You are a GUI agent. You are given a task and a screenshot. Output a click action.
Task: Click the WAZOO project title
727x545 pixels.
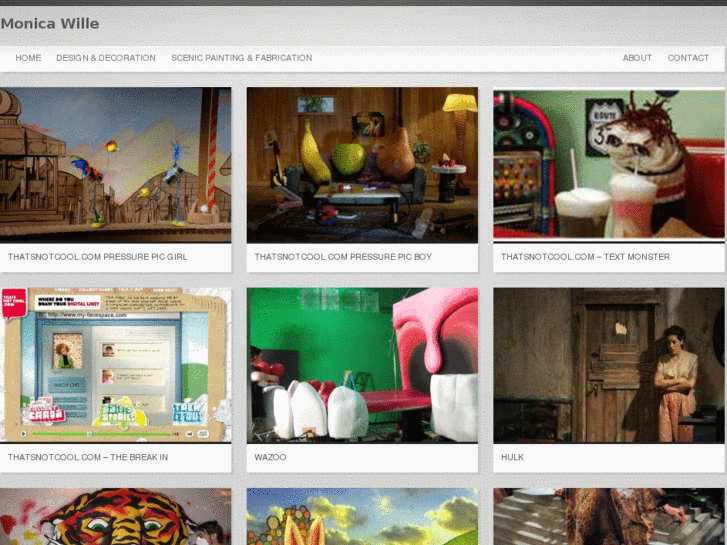pos(270,457)
